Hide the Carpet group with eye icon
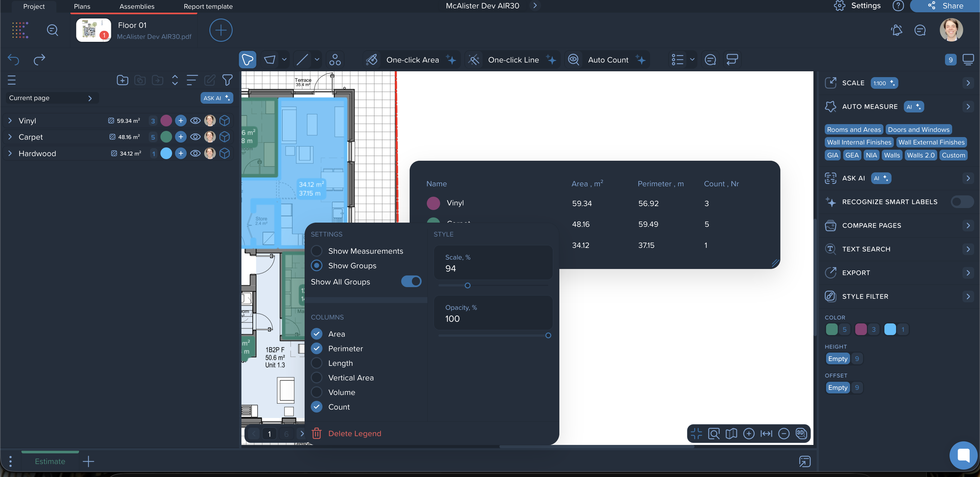 tap(195, 137)
